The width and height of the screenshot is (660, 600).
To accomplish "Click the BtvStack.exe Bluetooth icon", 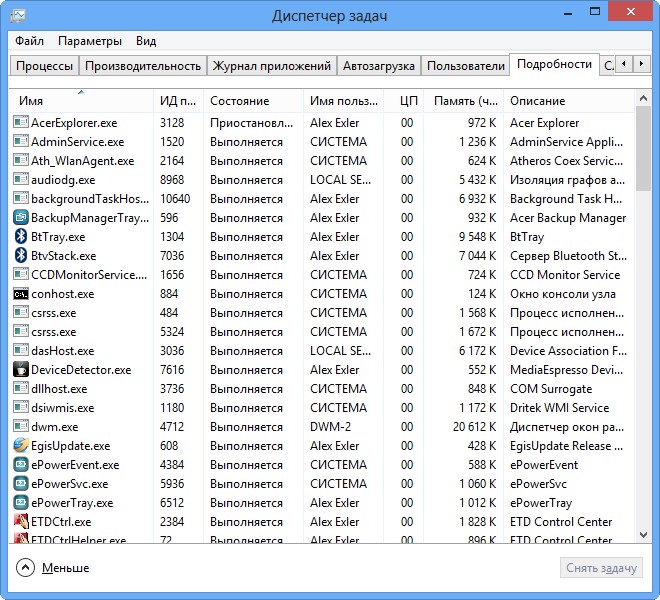I will coord(21,256).
